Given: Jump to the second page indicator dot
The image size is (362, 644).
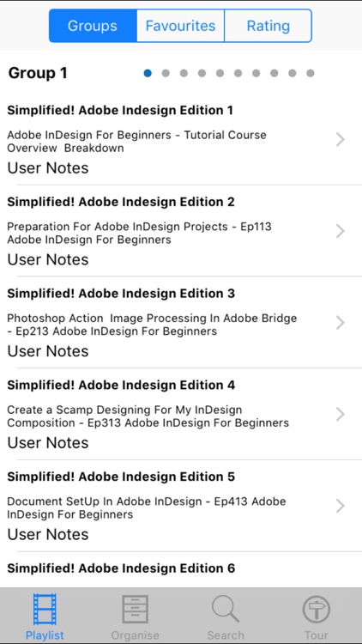Looking at the screenshot, I should pyautogui.click(x=166, y=73).
